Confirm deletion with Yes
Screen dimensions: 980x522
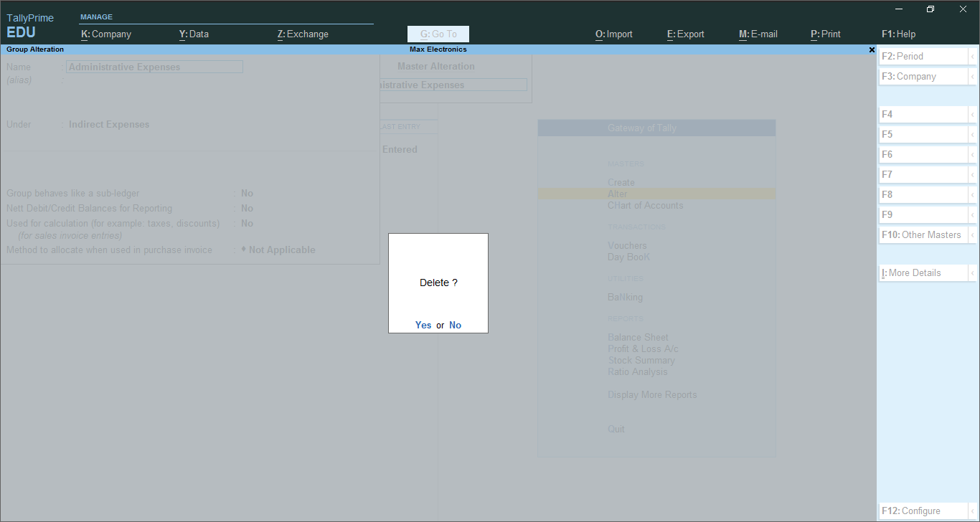(x=423, y=325)
